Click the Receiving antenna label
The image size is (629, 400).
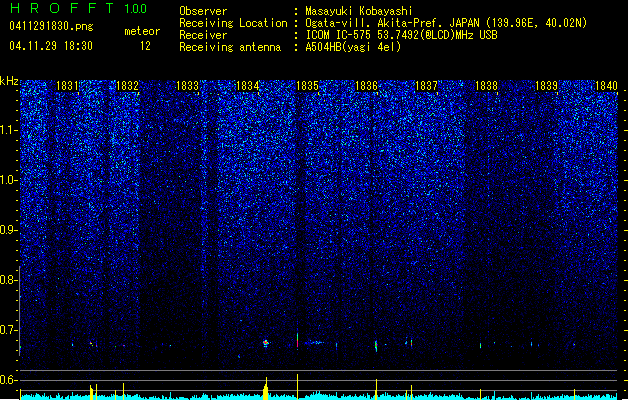[230, 47]
